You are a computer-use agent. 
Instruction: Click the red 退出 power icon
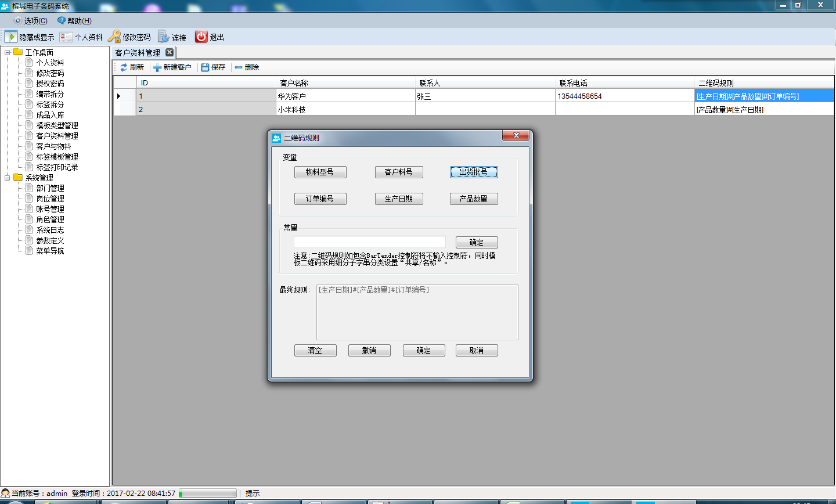click(x=201, y=37)
